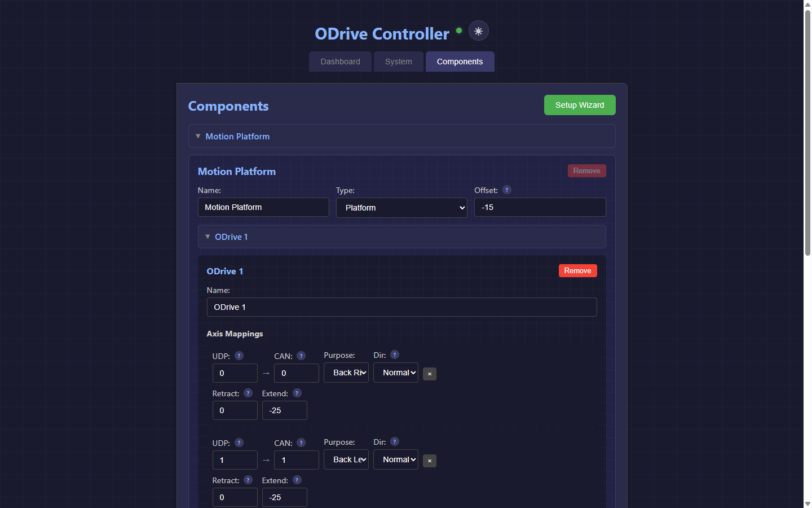Edit CAN field showing 1

click(x=297, y=460)
